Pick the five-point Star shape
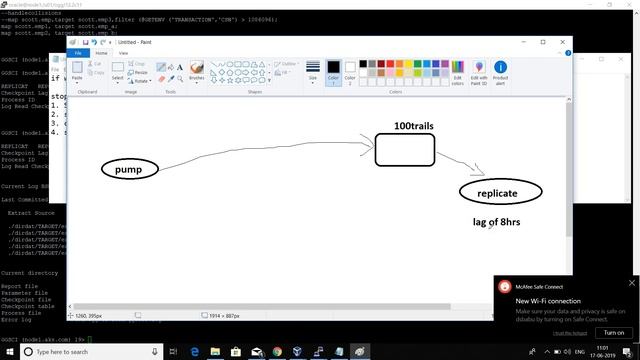 [x=230, y=80]
